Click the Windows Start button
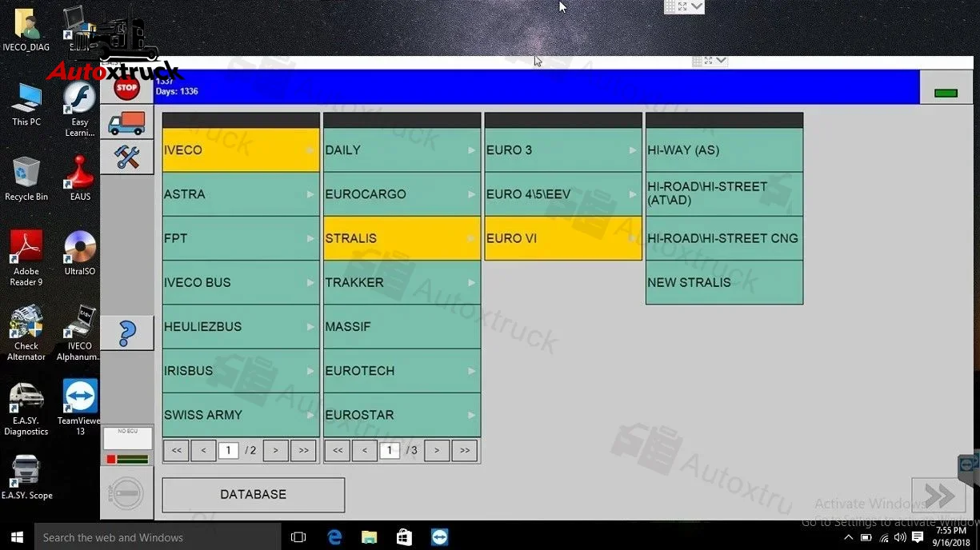The height and width of the screenshot is (550, 980). coord(17,537)
